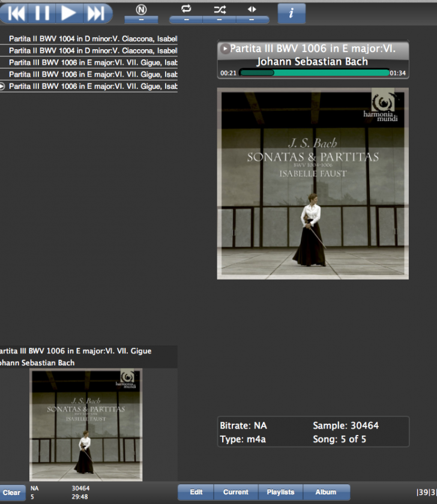Pause the playback

coord(42,13)
